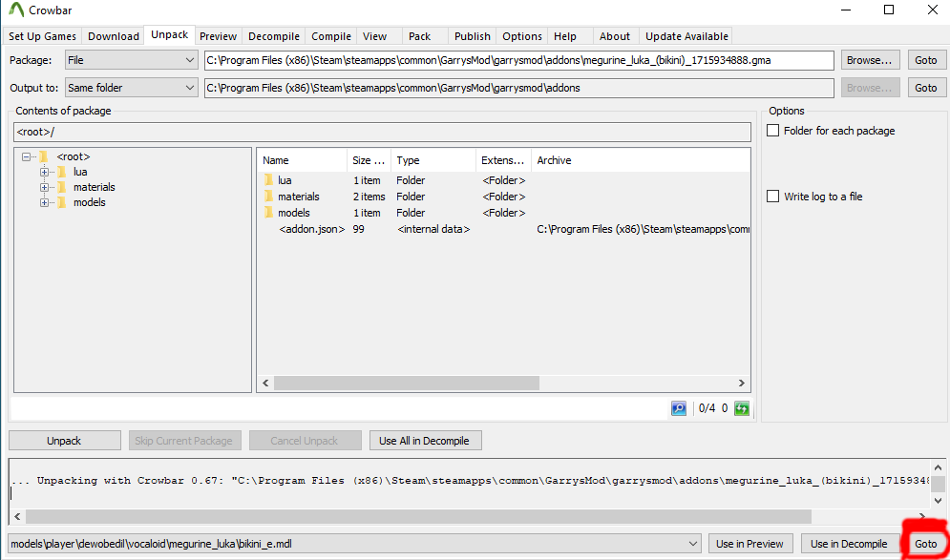Open the Preview tab

point(218,36)
